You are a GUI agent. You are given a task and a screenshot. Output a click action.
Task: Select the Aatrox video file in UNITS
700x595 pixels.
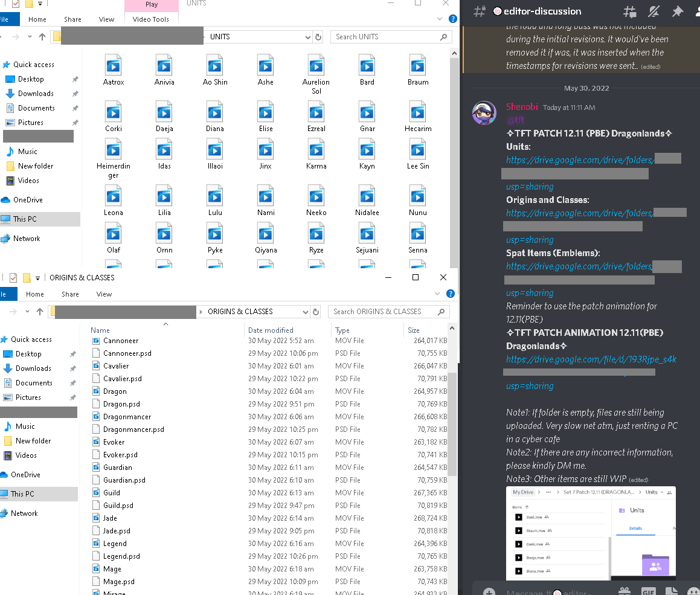point(114,70)
